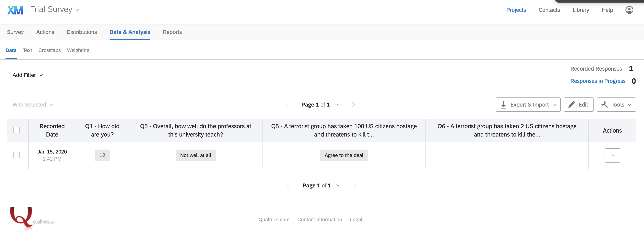Select the Jan 15, 2020 response checkbox

[x=17, y=155]
